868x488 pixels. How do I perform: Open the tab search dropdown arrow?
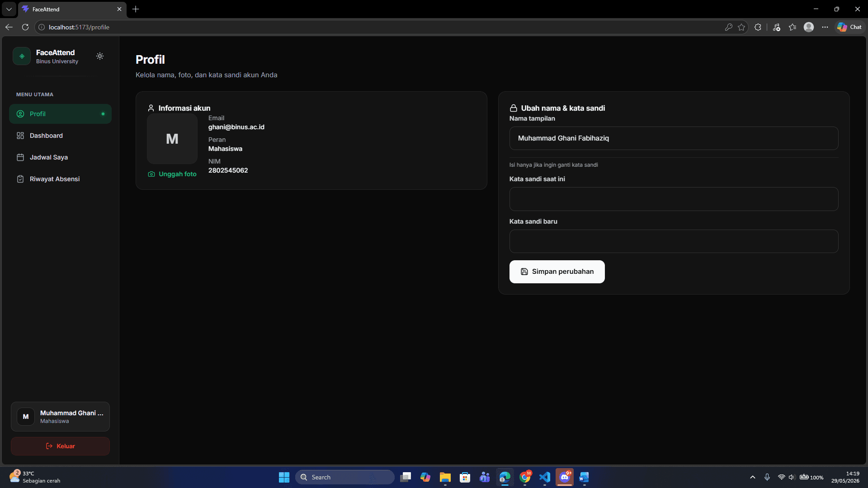[9, 9]
